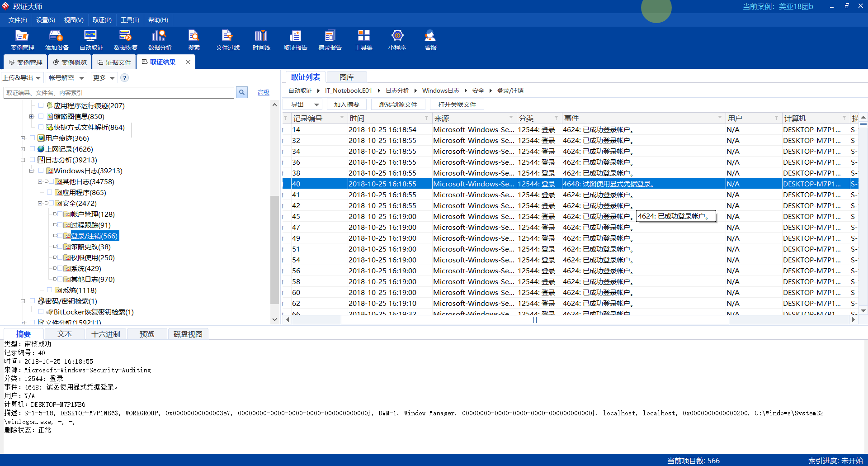This screenshot has height=466, width=868.
Task: Check the 缩略图信息(850) checkbox
Action: [41, 116]
